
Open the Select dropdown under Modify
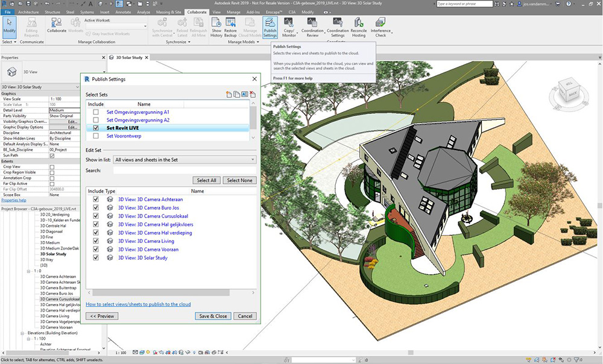[x=9, y=42]
